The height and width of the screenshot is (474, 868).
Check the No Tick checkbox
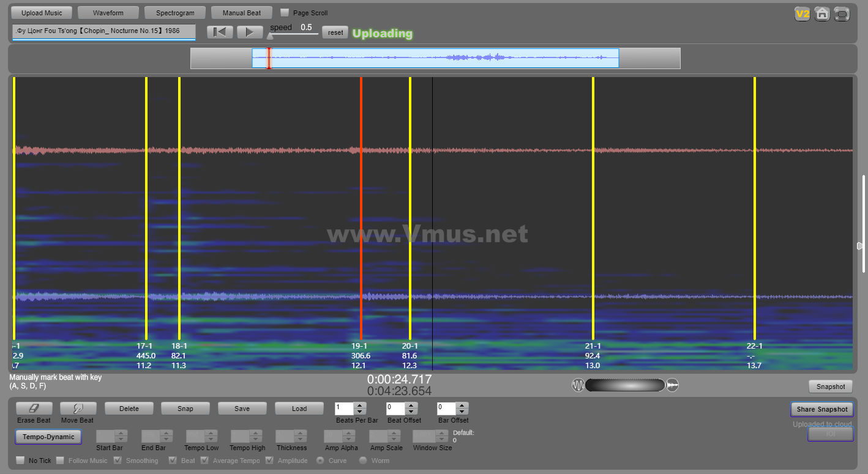coord(20,461)
